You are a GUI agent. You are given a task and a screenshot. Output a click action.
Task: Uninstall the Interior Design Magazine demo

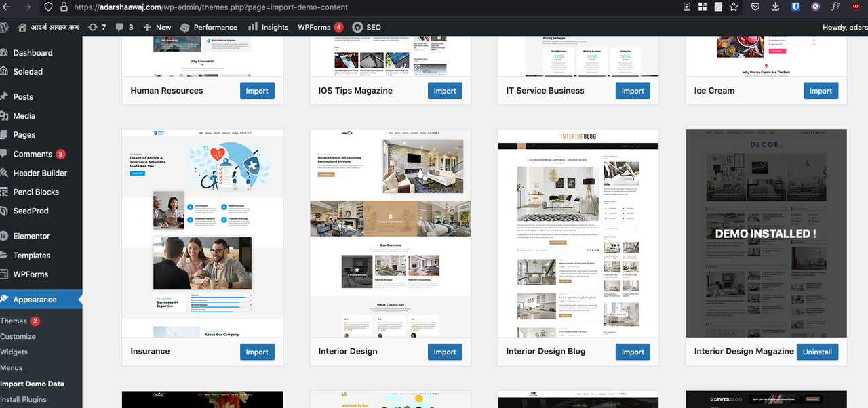pos(817,352)
